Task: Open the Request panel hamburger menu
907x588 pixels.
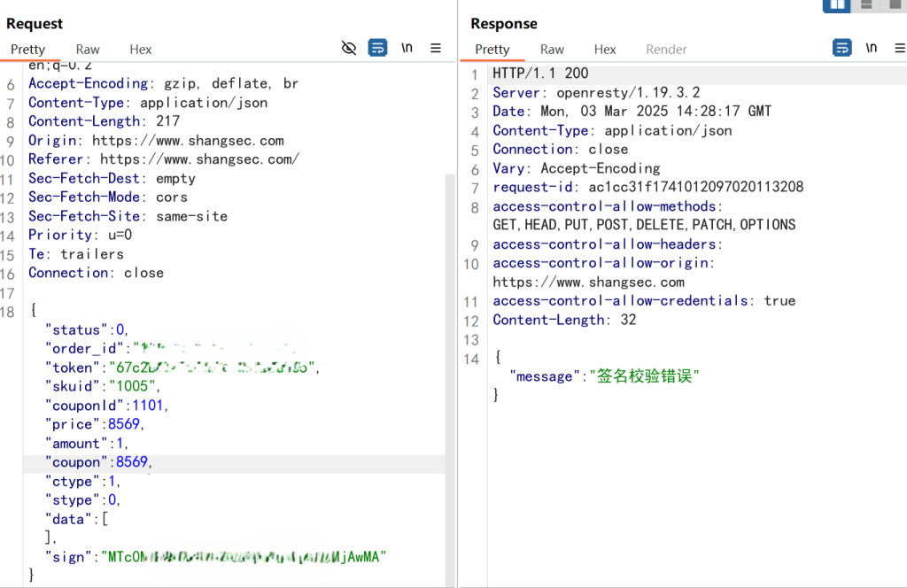Action: [436, 48]
